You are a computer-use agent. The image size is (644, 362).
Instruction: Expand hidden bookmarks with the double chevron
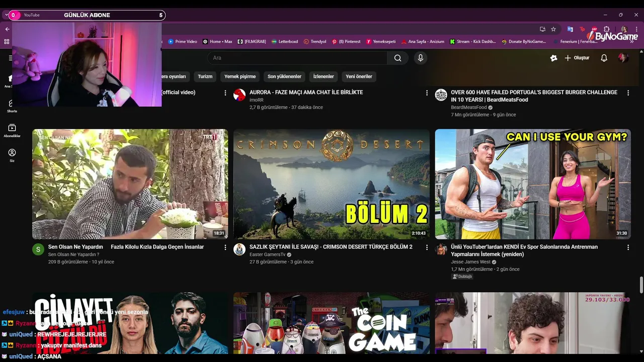(632, 42)
